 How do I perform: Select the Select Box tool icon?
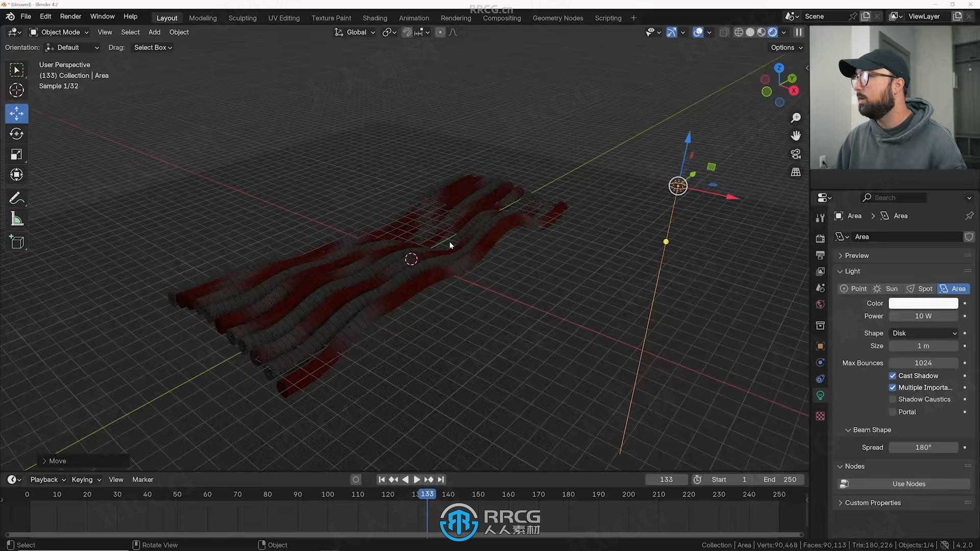coord(17,70)
